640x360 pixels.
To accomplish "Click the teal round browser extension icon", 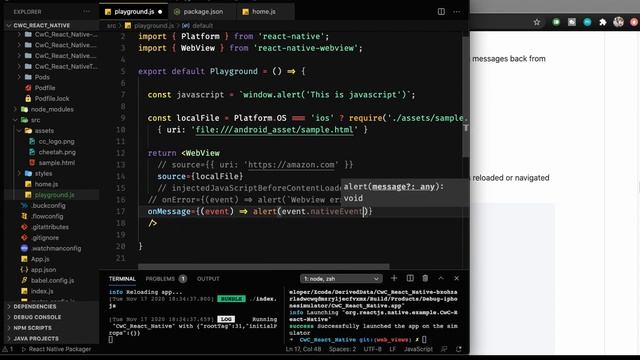I will click(x=587, y=22).
